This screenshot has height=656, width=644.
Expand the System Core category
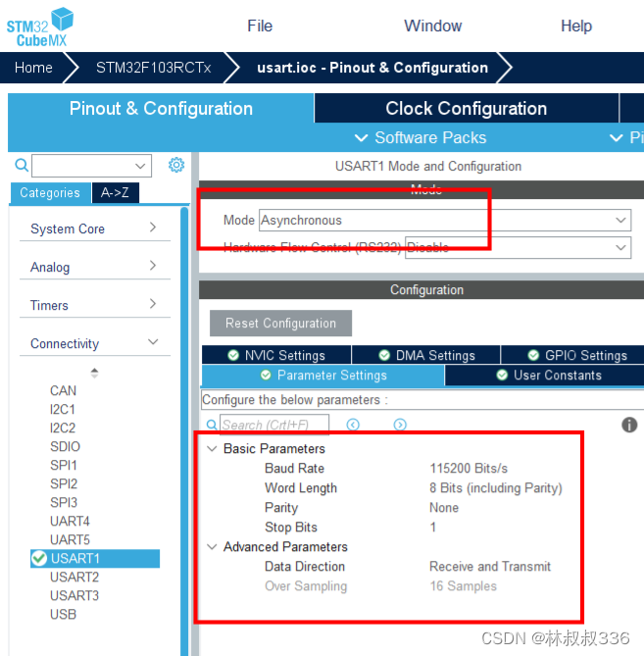[x=95, y=228]
